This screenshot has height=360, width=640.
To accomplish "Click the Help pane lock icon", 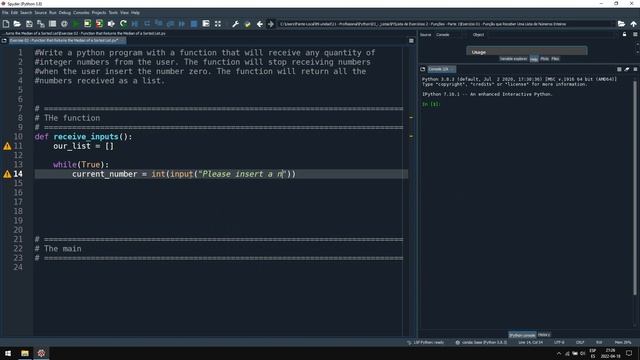I will pyautogui.click(x=624, y=35).
